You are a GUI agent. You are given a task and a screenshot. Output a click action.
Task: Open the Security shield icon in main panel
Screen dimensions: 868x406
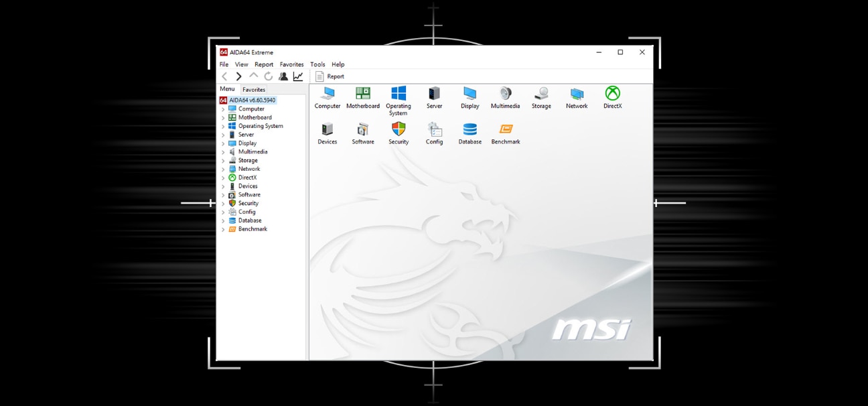399,129
